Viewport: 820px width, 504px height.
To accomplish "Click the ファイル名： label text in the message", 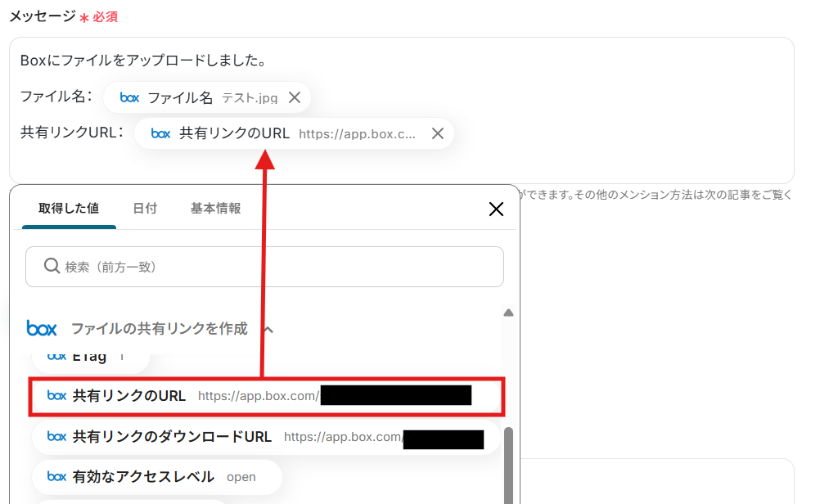I will (x=56, y=97).
